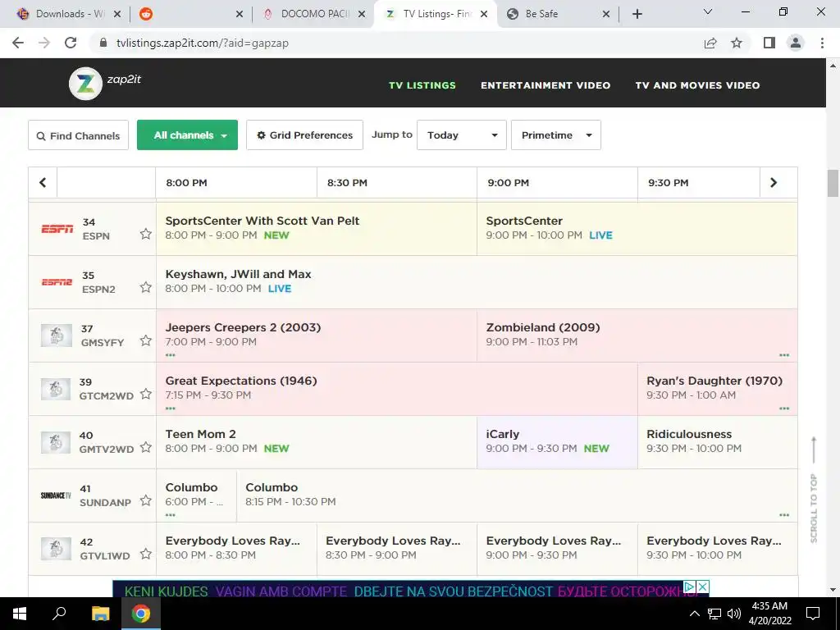Share this page icon
The height and width of the screenshot is (630, 840).
click(710, 43)
